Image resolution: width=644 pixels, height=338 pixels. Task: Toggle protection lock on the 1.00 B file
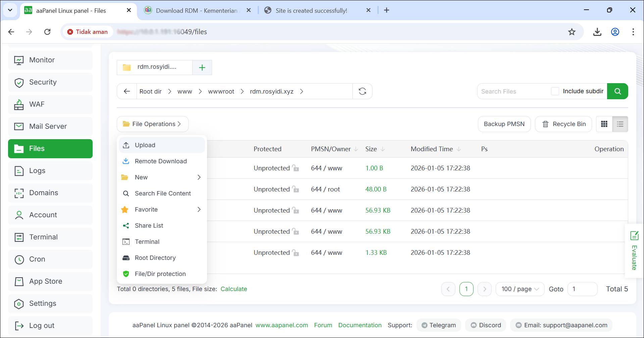coord(295,168)
